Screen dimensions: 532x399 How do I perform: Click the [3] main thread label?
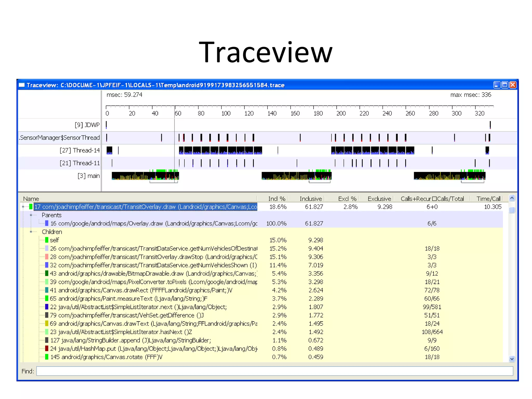(89, 176)
